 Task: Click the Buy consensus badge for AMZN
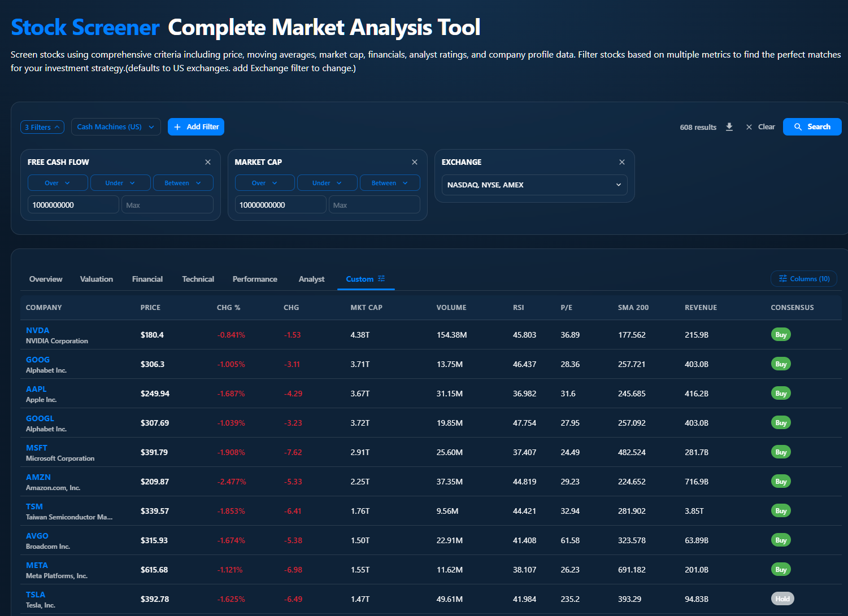tap(781, 482)
